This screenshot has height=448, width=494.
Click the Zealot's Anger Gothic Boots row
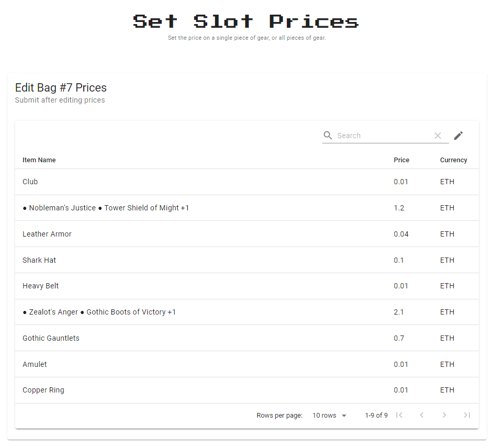pos(99,312)
